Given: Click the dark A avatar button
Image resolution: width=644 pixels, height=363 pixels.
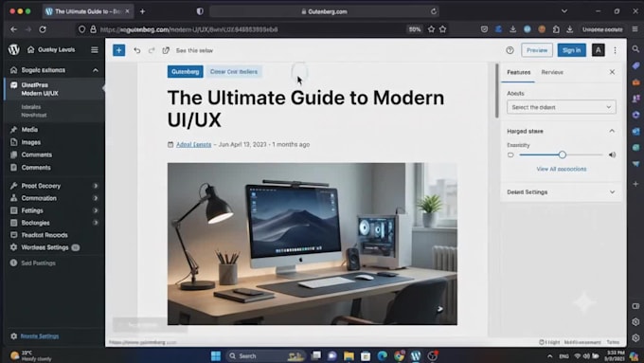Looking at the screenshot, I should tap(598, 50).
